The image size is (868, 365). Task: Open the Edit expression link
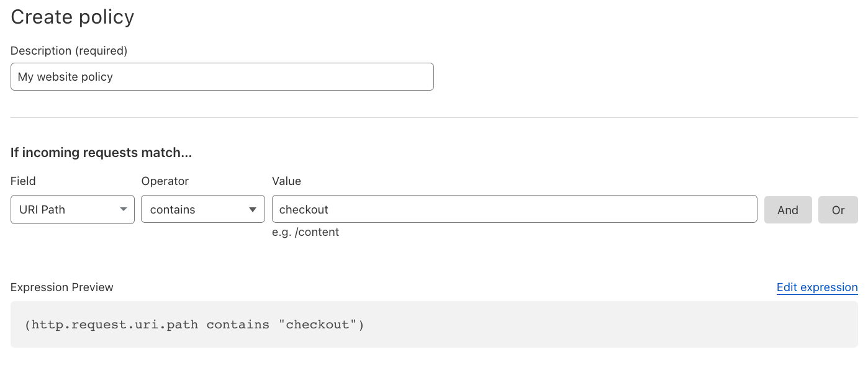pos(817,287)
